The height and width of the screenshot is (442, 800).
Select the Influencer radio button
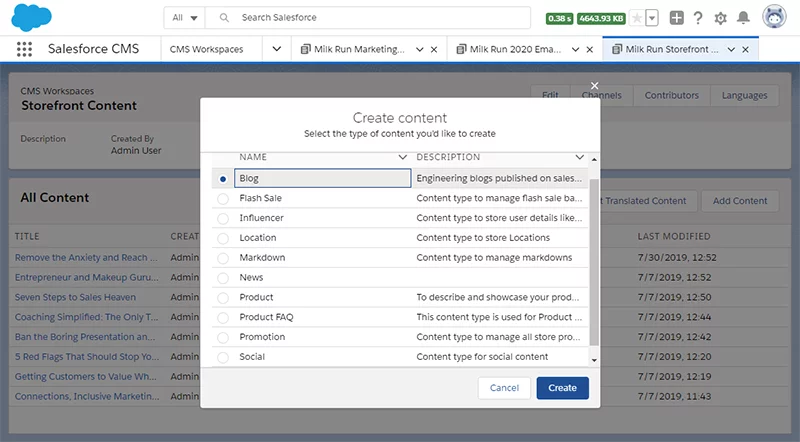click(x=223, y=218)
